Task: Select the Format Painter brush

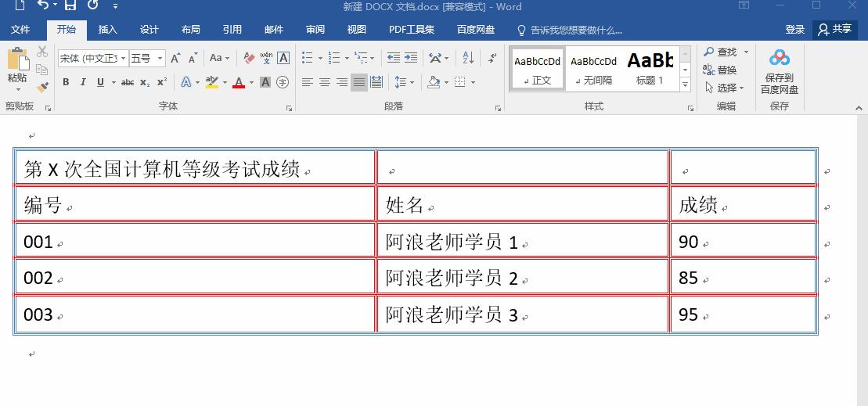Action: (42, 87)
